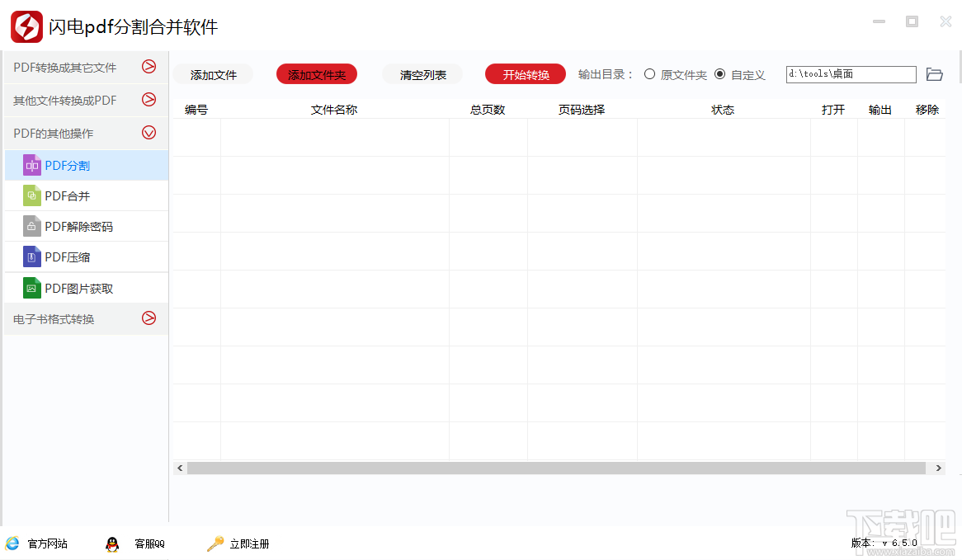
Task: Click the 添加文件 button
Action: point(214,74)
